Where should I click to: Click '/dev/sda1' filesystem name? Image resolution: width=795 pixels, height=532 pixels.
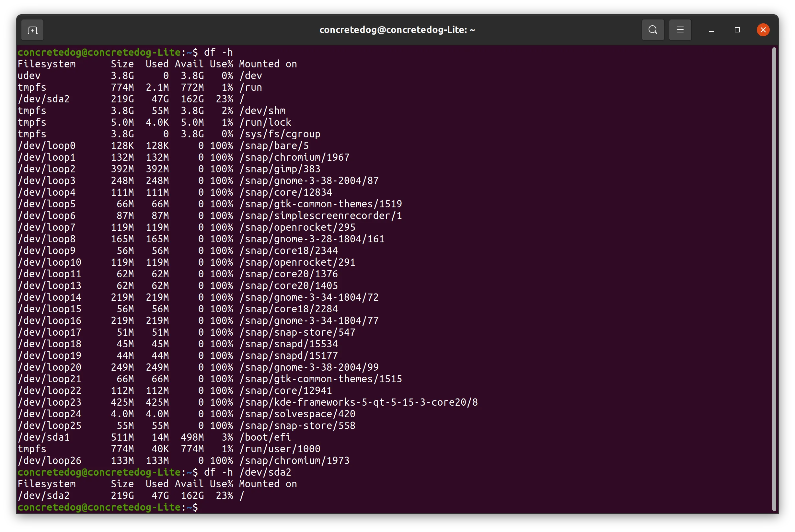pos(44,437)
